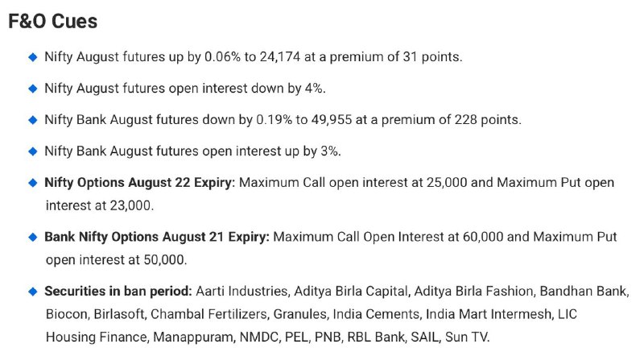This screenshot has height=356, width=644.
Task: Click the Bandhan Bank name in ban list
Action: point(583,291)
